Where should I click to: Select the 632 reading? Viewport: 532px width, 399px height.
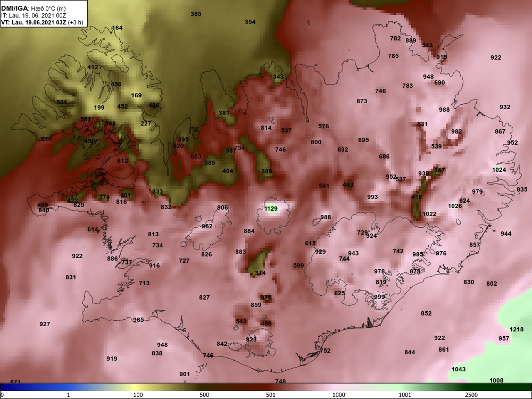click(x=343, y=149)
